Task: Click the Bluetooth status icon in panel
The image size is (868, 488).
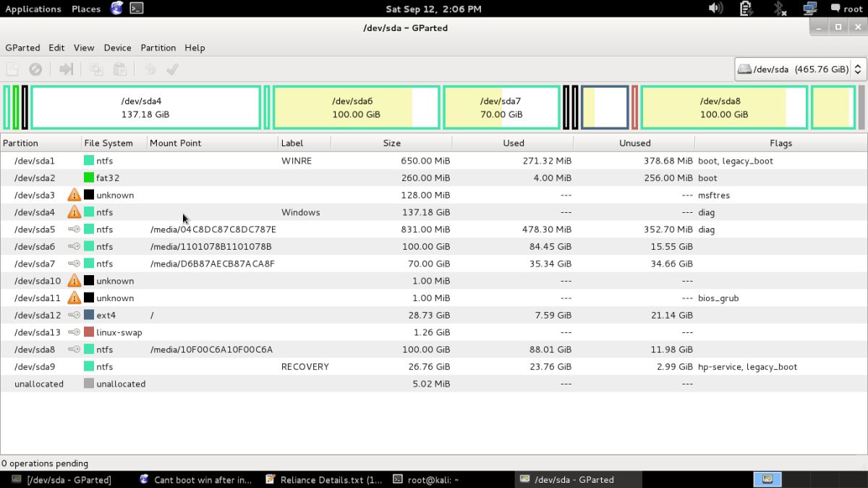Action: [779, 9]
